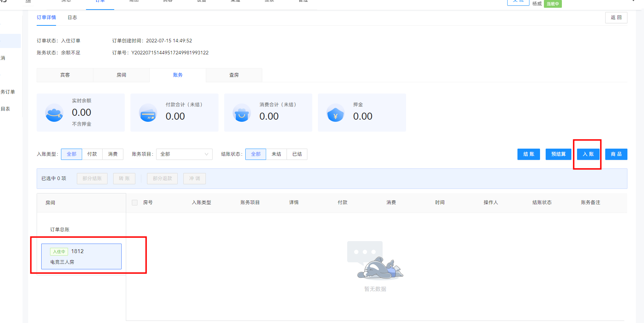This screenshot has width=644, height=323.
Task: Open the 账务项目 dropdown
Action: [184, 154]
